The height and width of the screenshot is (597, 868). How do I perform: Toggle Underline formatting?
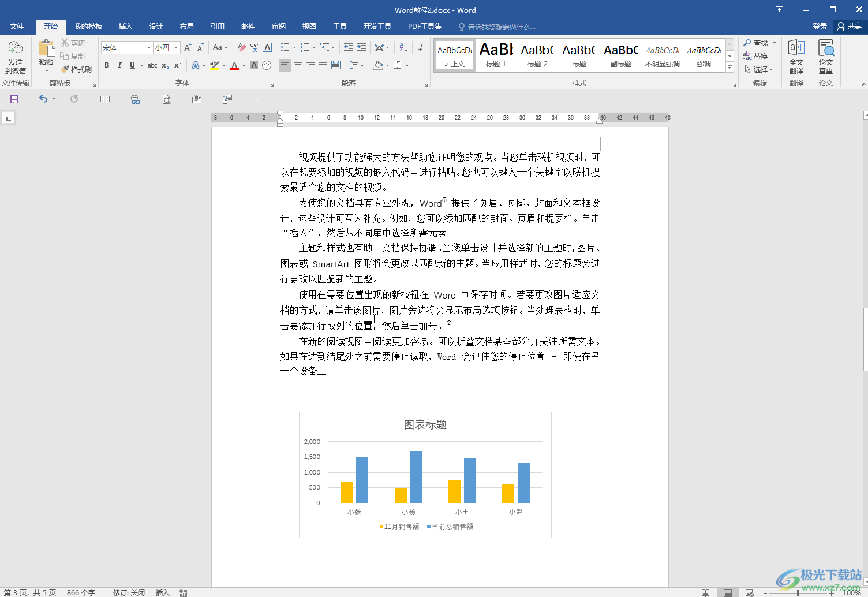[x=132, y=65]
